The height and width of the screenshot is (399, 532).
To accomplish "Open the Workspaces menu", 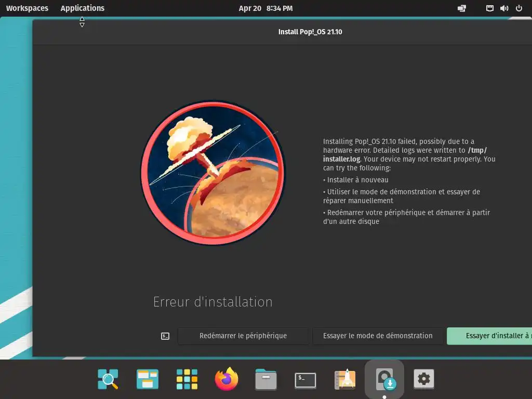I will pos(27,8).
